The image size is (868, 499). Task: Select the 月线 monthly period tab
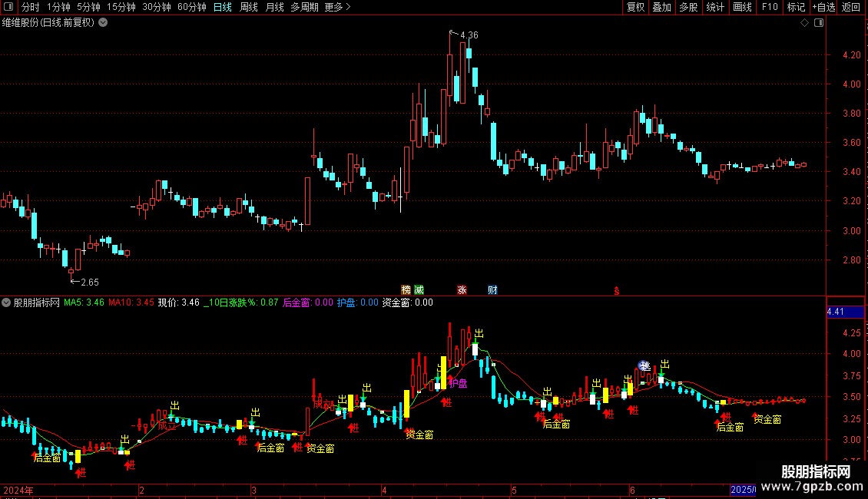point(274,7)
